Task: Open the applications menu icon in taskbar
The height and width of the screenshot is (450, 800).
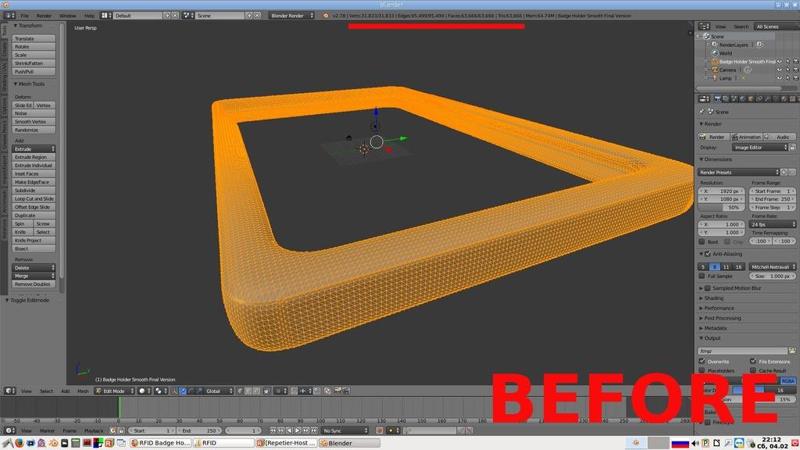Action: click(x=7, y=443)
